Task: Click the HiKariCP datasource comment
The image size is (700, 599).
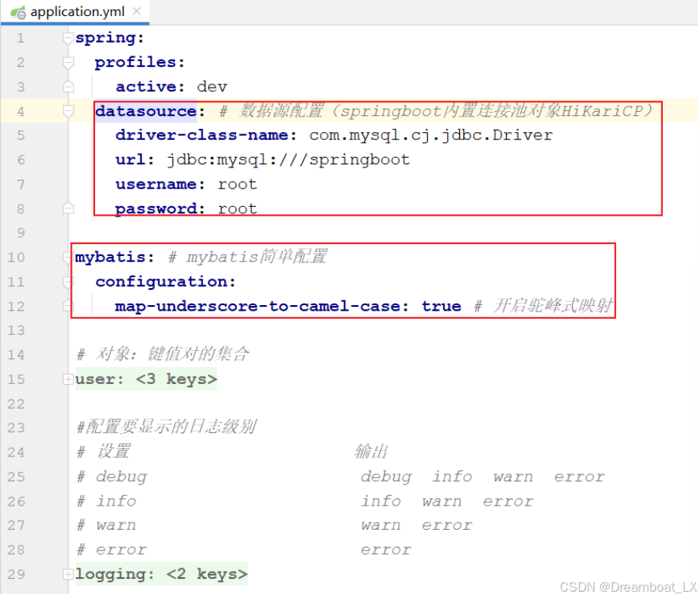Action: [x=436, y=111]
